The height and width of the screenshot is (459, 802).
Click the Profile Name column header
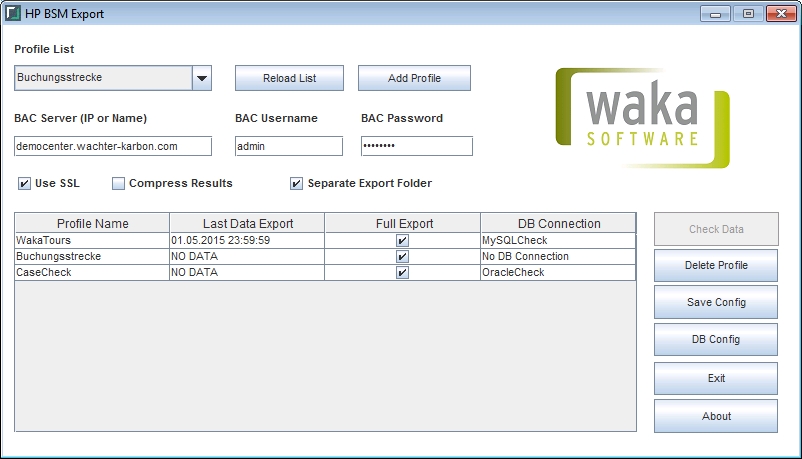pyautogui.click(x=93, y=224)
